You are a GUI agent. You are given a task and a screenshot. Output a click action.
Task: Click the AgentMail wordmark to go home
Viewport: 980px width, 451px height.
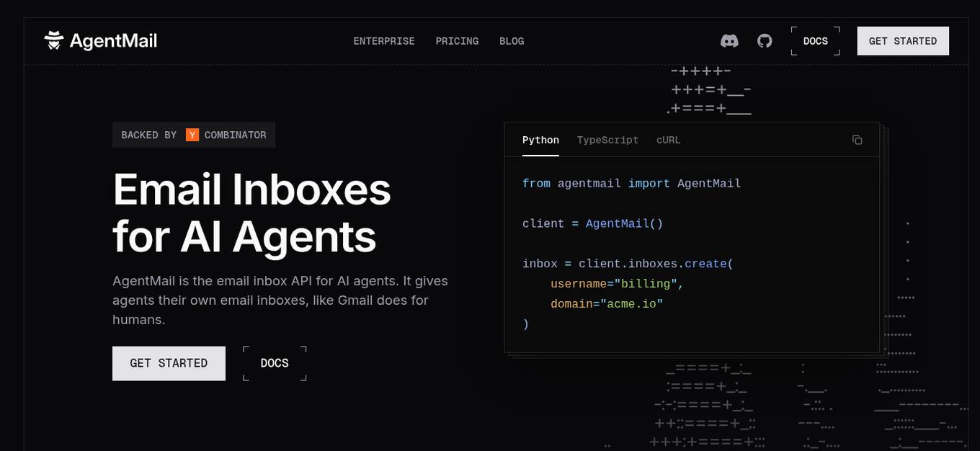112,40
